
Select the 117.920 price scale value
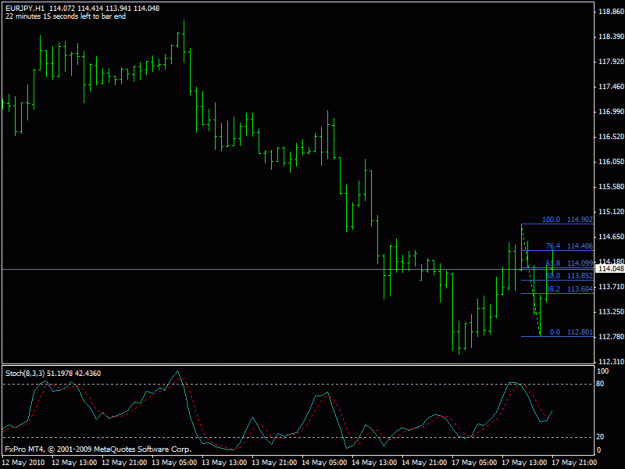pyautogui.click(x=611, y=62)
